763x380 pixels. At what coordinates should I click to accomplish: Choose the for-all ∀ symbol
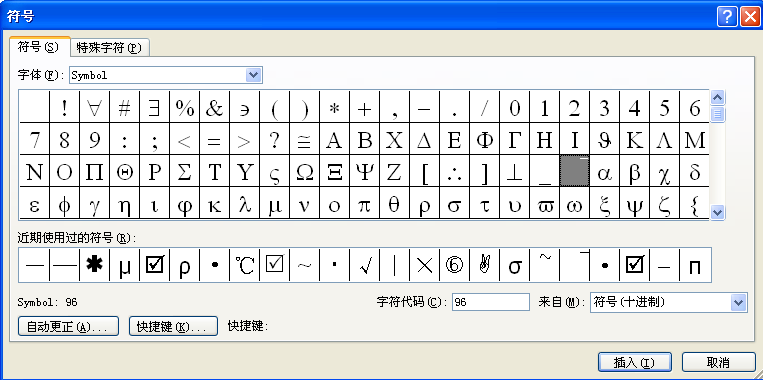click(x=94, y=108)
